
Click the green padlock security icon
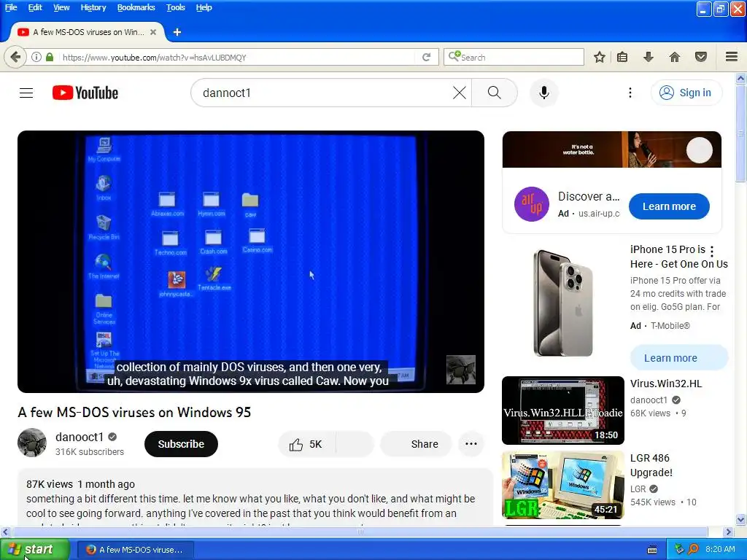coord(50,57)
